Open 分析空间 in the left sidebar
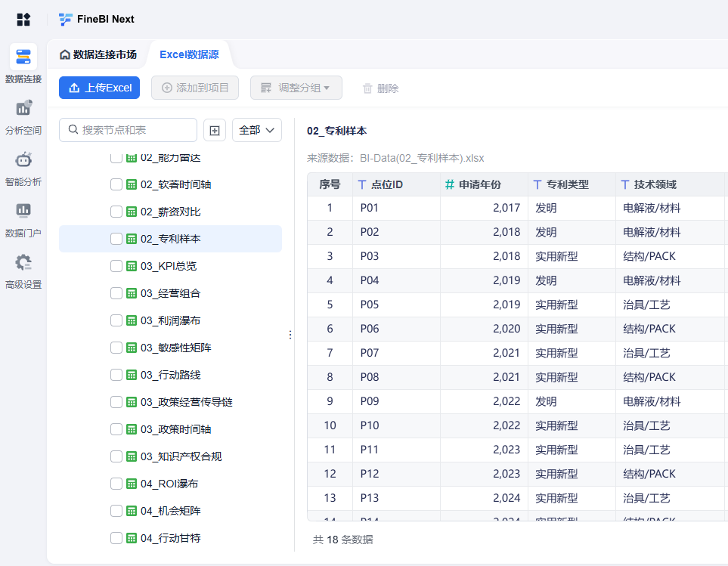The height and width of the screenshot is (566, 728). [23, 117]
